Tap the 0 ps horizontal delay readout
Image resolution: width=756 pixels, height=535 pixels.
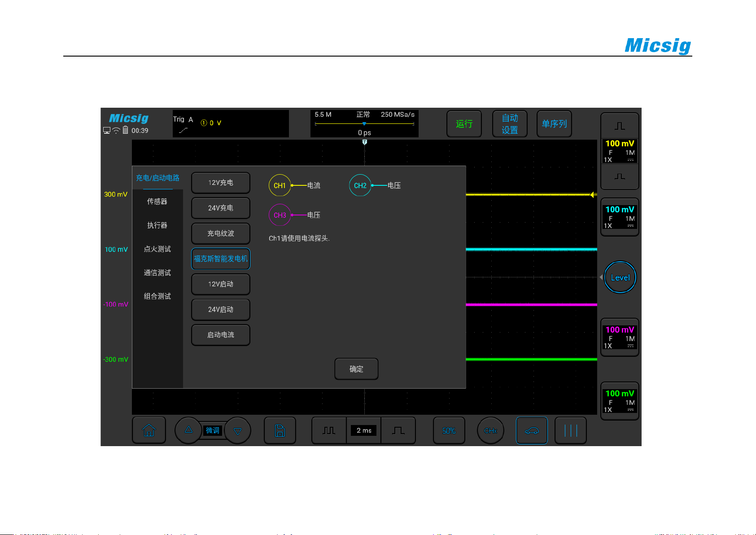coord(364,132)
